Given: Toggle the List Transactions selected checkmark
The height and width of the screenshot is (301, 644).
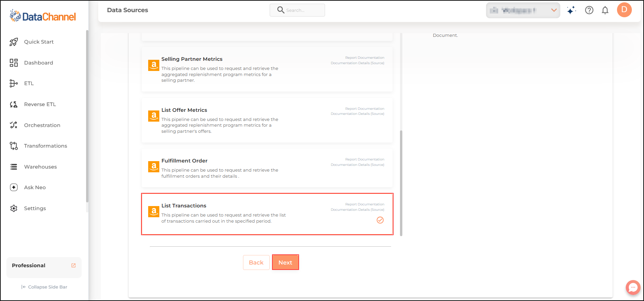Looking at the screenshot, I should (x=380, y=220).
